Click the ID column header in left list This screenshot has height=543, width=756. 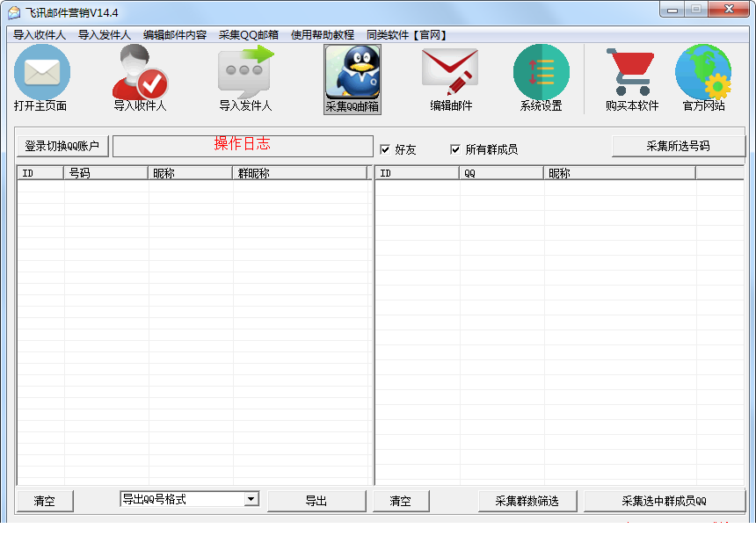click(40, 173)
